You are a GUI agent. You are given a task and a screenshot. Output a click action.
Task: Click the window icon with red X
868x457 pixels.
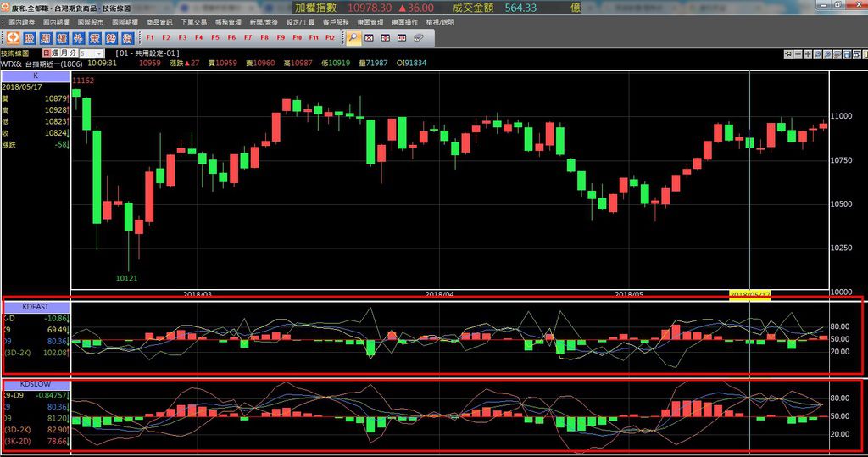[x=370, y=37]
